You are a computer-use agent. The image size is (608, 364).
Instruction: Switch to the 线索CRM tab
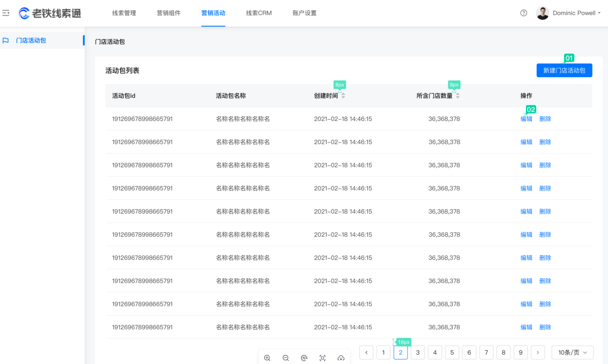(x=258, y=13)
